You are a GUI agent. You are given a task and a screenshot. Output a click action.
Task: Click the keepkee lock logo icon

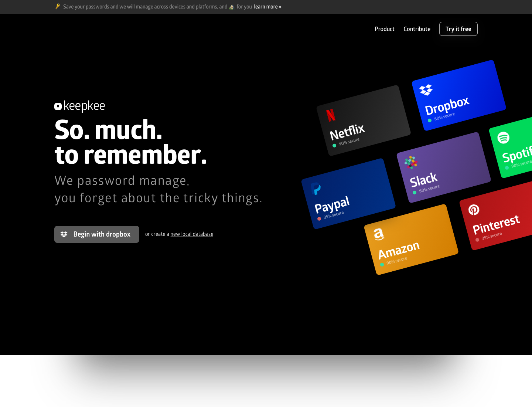pos(58,106)
